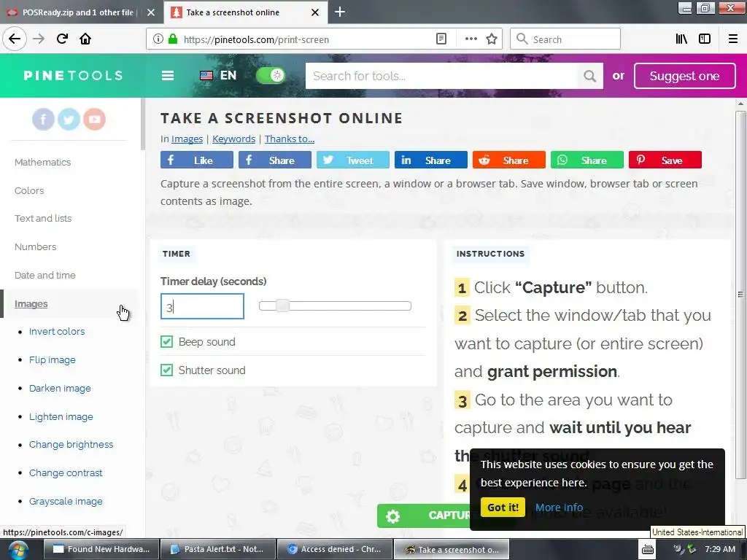
Task: Open the Invert colors tool
Action: tap(57, 332)
